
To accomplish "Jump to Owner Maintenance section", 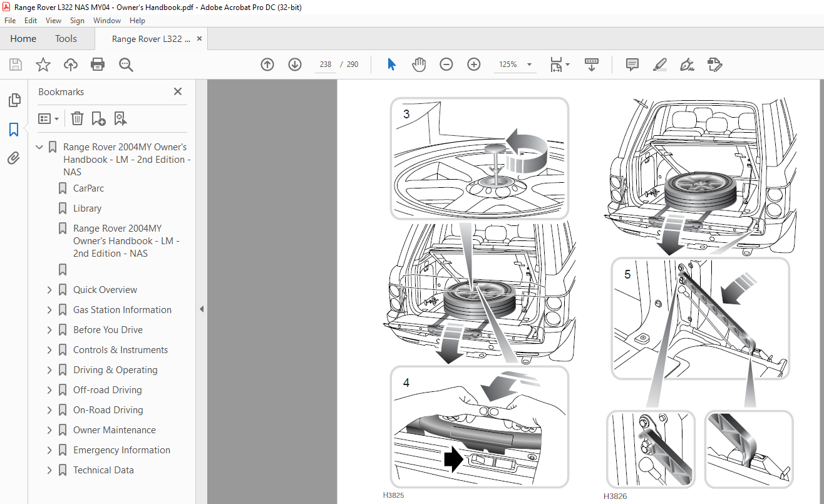I will click(x=115, y=430).
